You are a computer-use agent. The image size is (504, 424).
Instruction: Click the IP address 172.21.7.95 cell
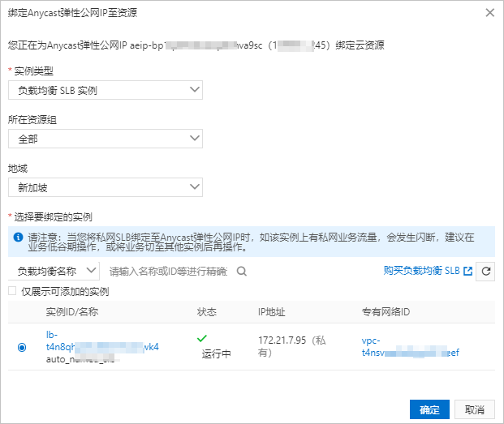[x=292, y=346]
